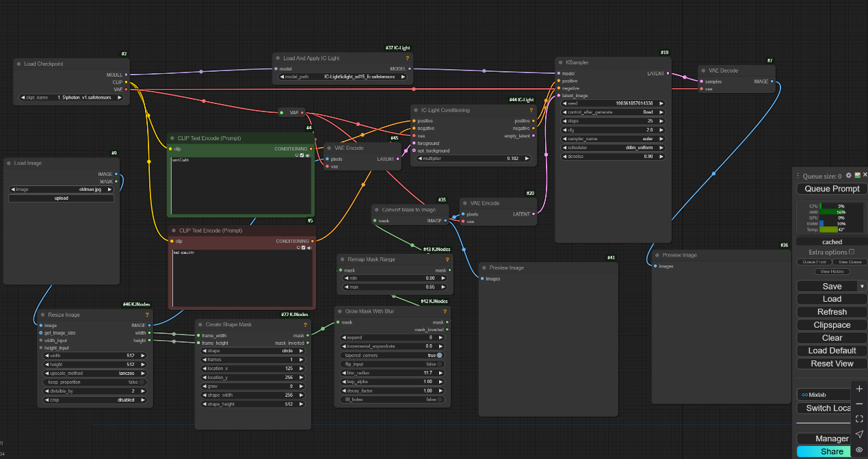Open the Manager button
The height and width of the screenshot is (459, 868).
831,438
